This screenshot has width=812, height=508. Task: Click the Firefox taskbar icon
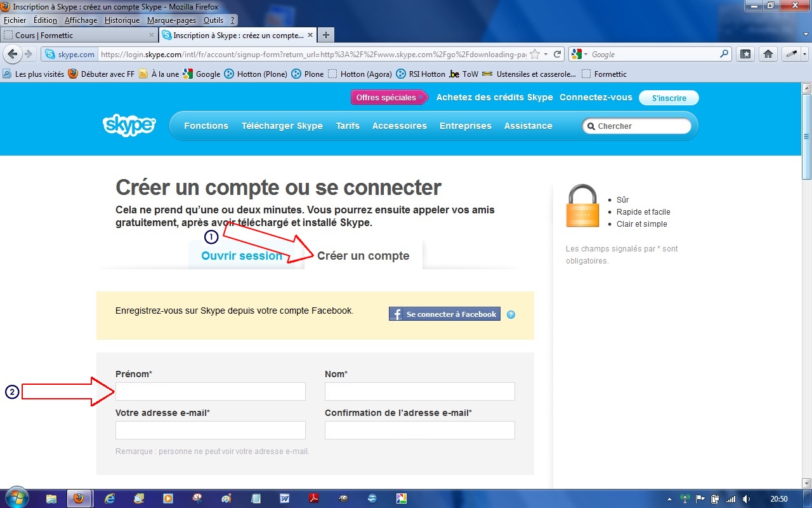pos(79,498)
